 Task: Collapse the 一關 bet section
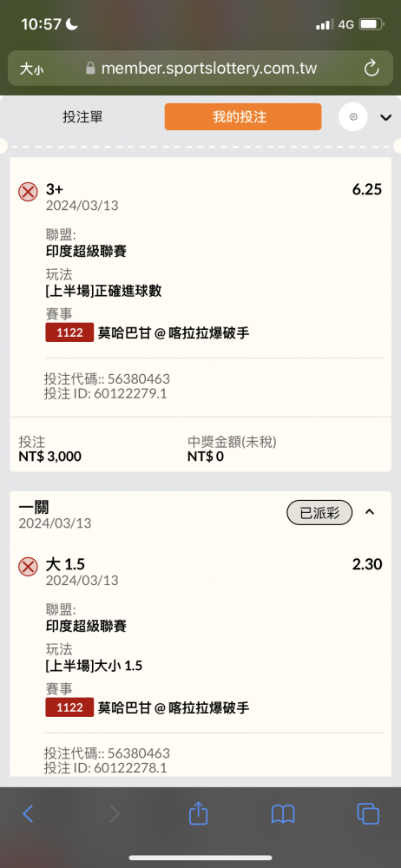tap(370, 512)
